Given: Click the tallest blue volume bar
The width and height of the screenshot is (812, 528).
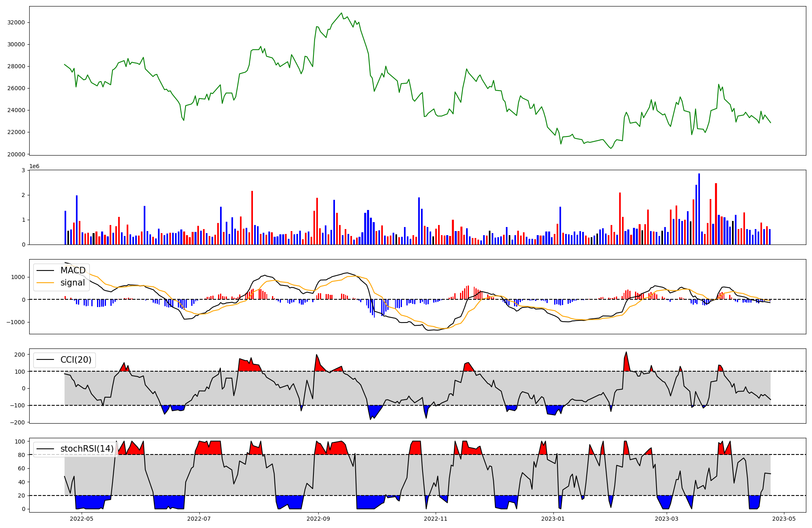Looking at the screenshot, I should click(x=699, y=209).
